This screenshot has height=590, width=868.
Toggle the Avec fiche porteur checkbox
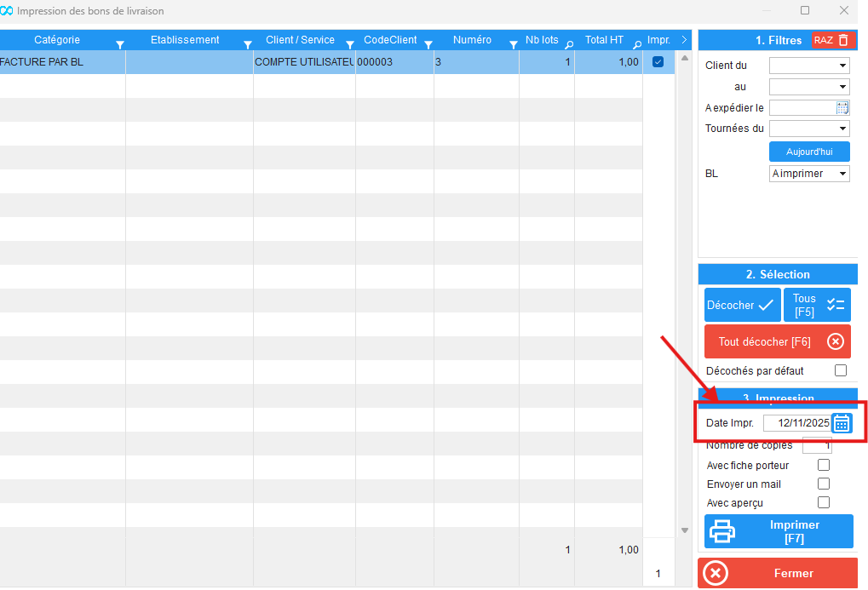pyautogui.click(x=824, y=465)
